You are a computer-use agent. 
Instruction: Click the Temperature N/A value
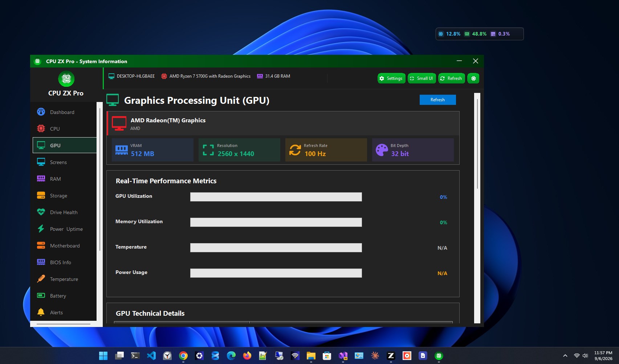(x=442, y=248)
